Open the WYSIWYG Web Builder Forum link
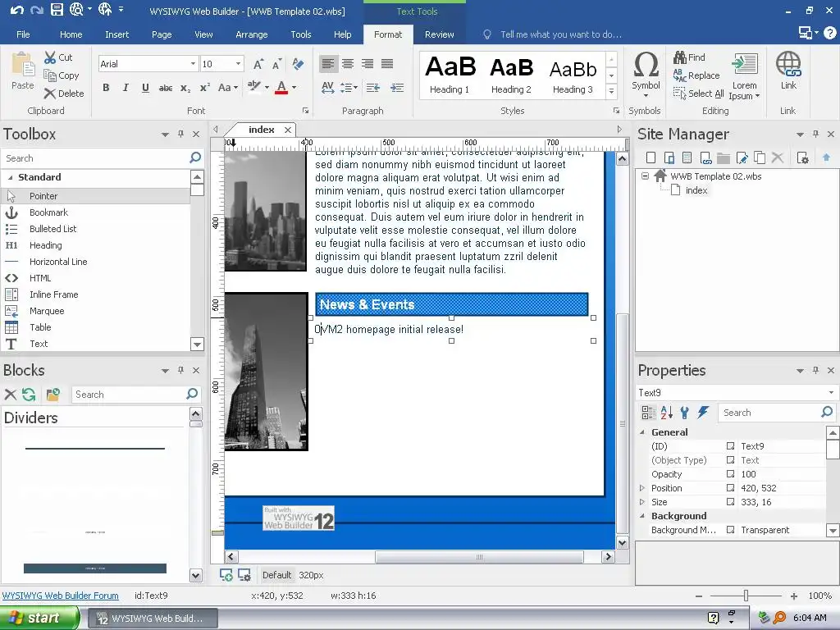 (x=61, y=596)
